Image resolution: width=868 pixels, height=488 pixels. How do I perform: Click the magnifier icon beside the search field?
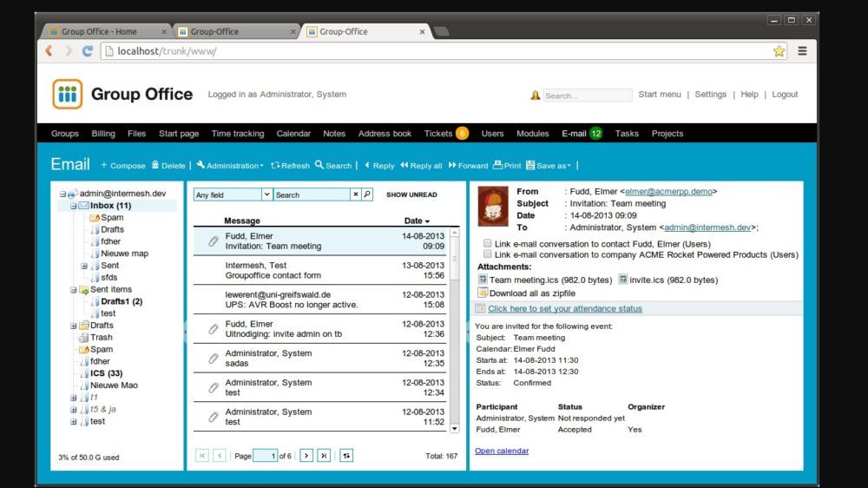[x=367, y=195]
